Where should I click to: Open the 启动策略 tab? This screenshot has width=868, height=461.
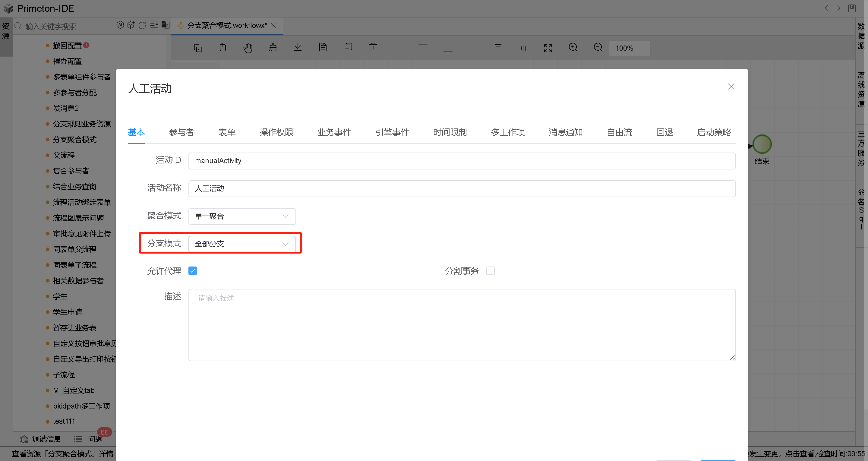714,132
